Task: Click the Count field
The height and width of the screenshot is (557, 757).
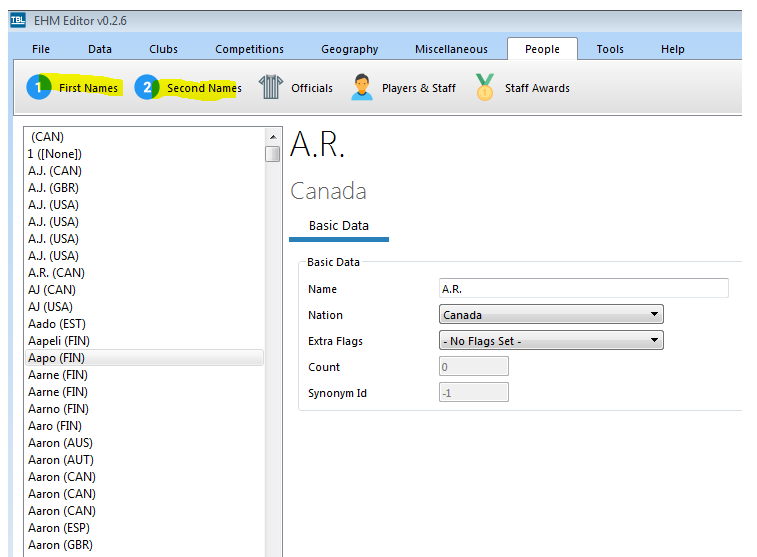Action: click(474, 366)
